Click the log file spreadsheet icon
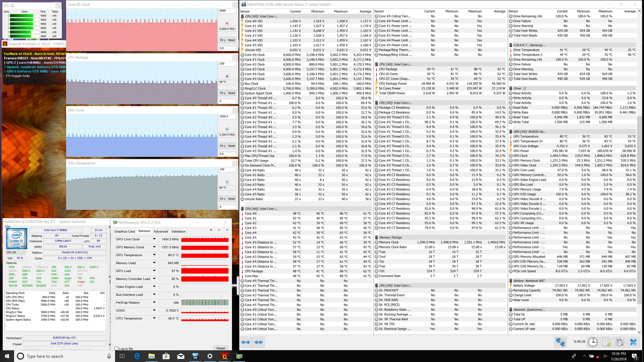The image size is (644, 362). click(x=606, y=342)
